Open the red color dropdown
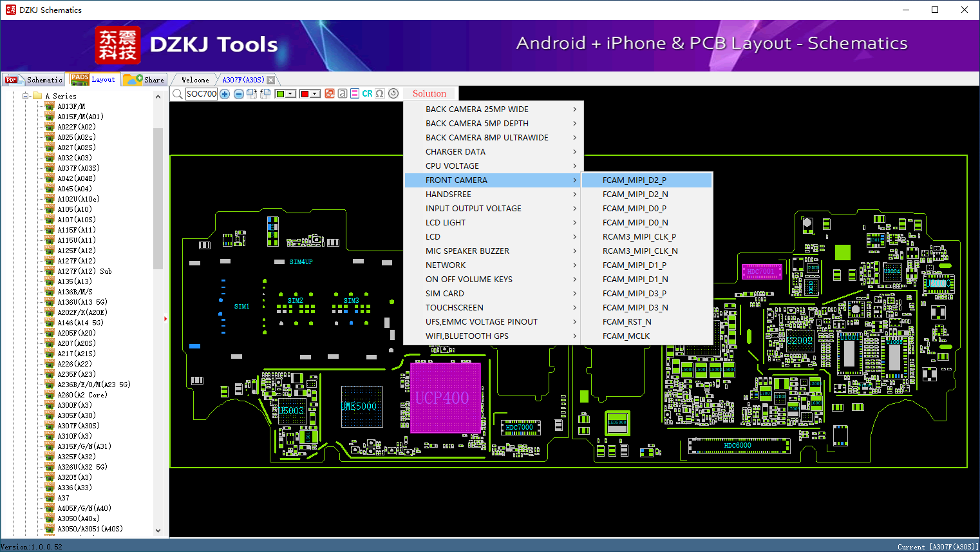980x552 pixels. point(316,94)
